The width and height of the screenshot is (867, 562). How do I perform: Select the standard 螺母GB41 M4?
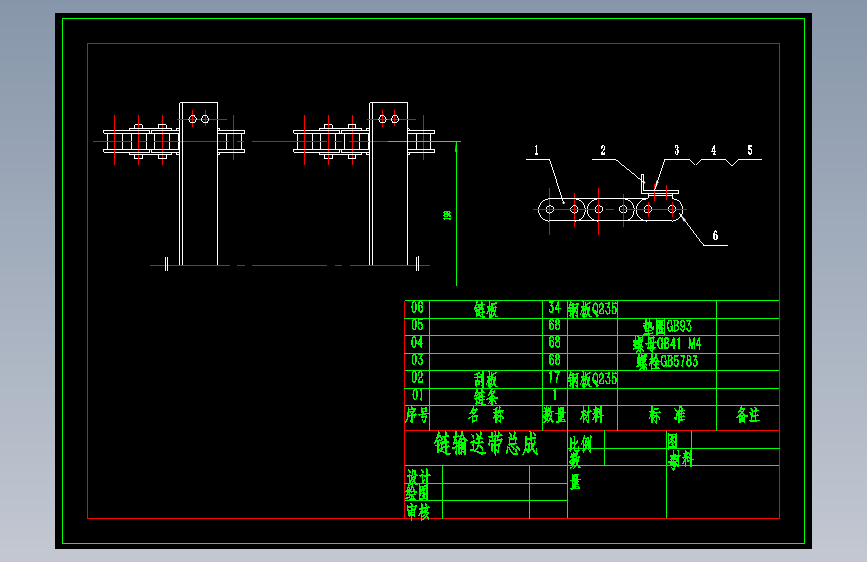tap(667, 344)
